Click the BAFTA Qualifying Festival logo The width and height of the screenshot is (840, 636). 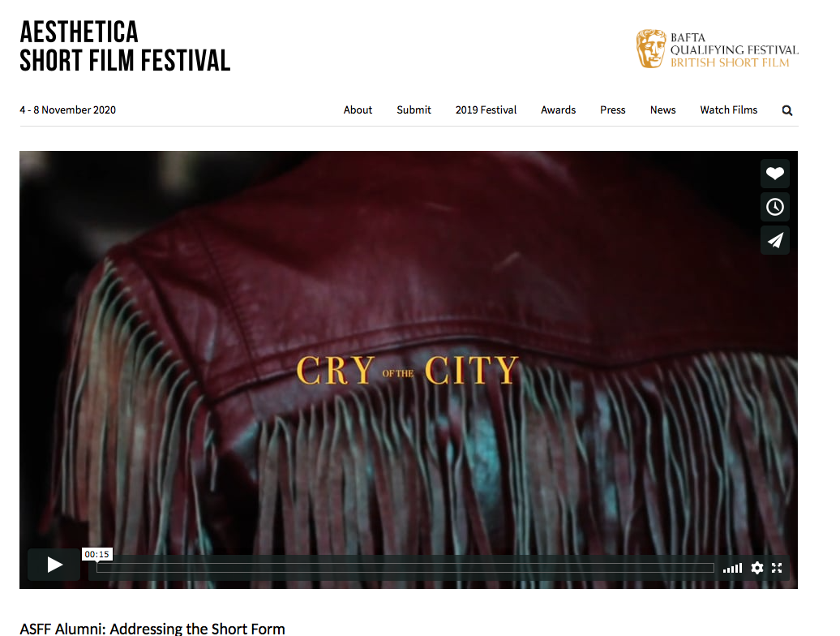click(x=717, y=49)
